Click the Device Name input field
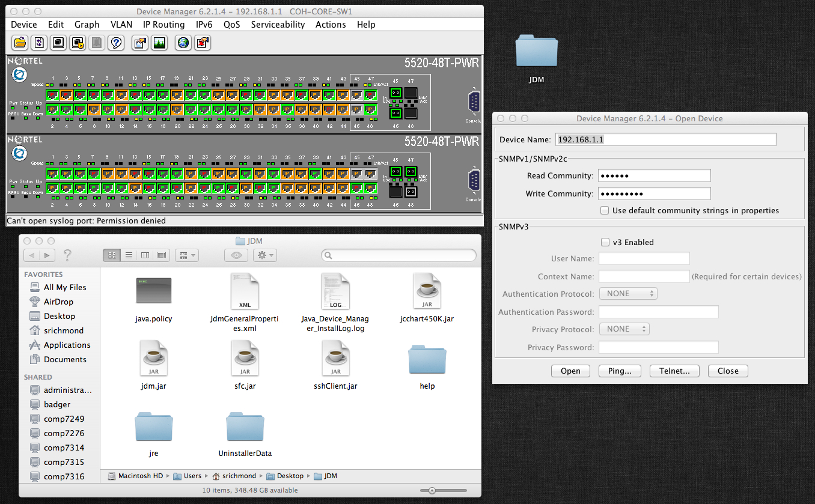The width and height of the screenshot is (815, 504). tap(665, 139)
